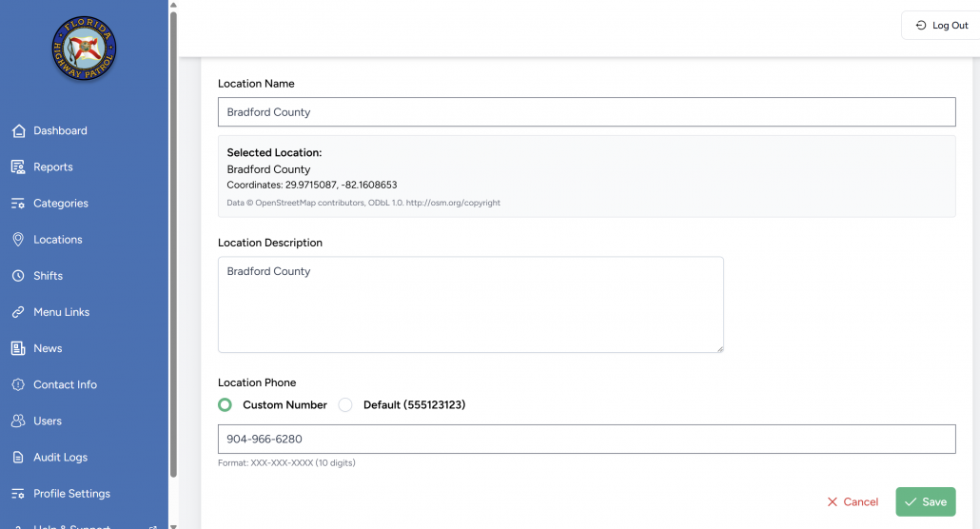Log out using the top button
This screenshot has width=980, height=529.
[x=941, y=26]
